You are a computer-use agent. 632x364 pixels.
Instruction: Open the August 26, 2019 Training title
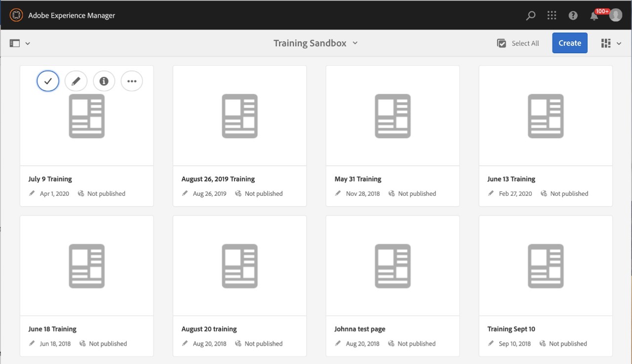point(218,179)
